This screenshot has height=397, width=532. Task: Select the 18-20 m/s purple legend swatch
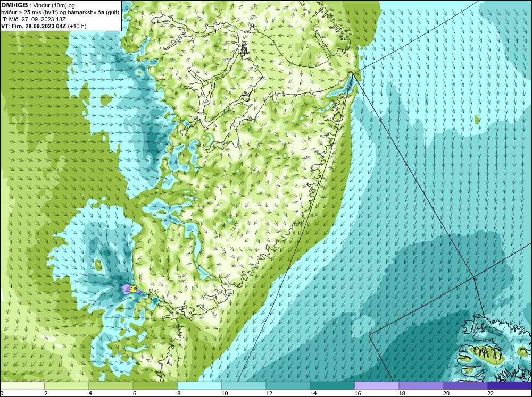click(421, 386)
